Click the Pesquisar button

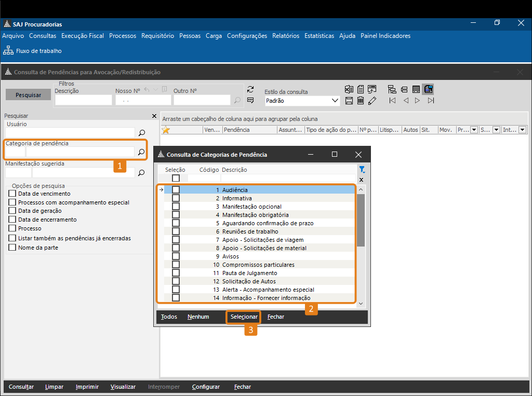coord(28,95)
